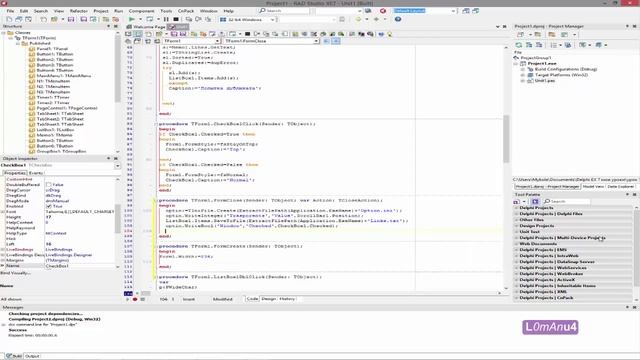
Task: Click the Unit1.pas file icon in Project Manager
Action: pyautogui.click(x=530, y=81)
